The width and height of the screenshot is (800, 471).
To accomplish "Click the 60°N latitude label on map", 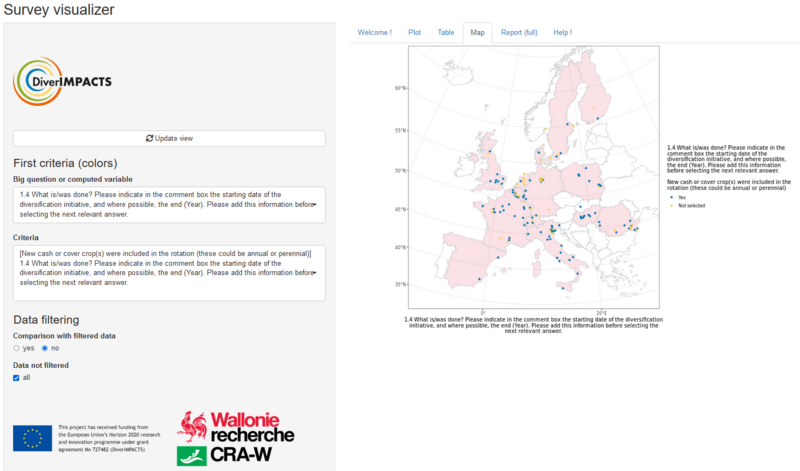I will pos(400,88).
